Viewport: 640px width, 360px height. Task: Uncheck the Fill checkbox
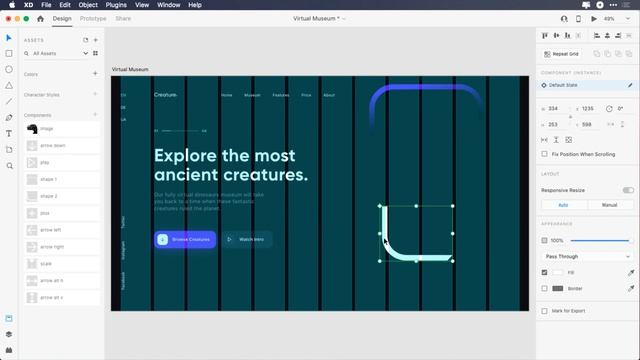544,272
